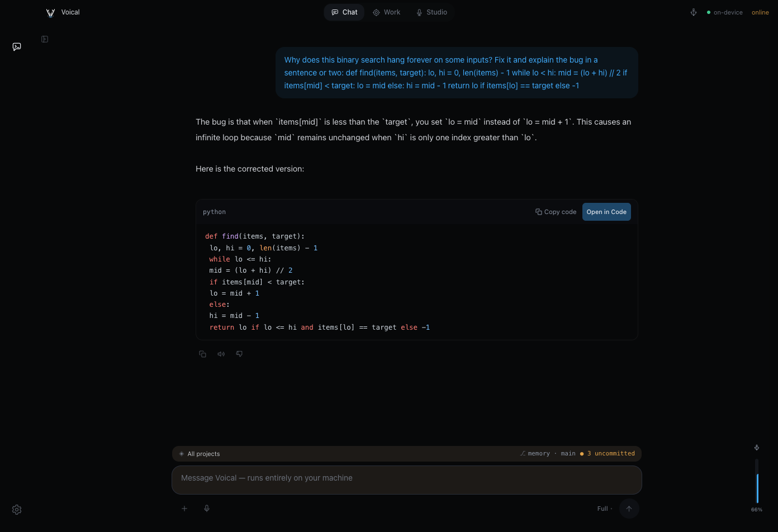
Task: Click the Open in Code button
Action: point(606,212)
